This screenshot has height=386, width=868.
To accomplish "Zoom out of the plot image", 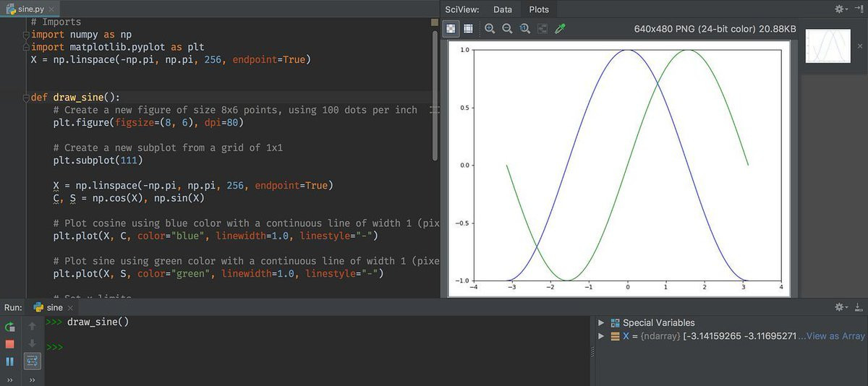I will (507, 29).
